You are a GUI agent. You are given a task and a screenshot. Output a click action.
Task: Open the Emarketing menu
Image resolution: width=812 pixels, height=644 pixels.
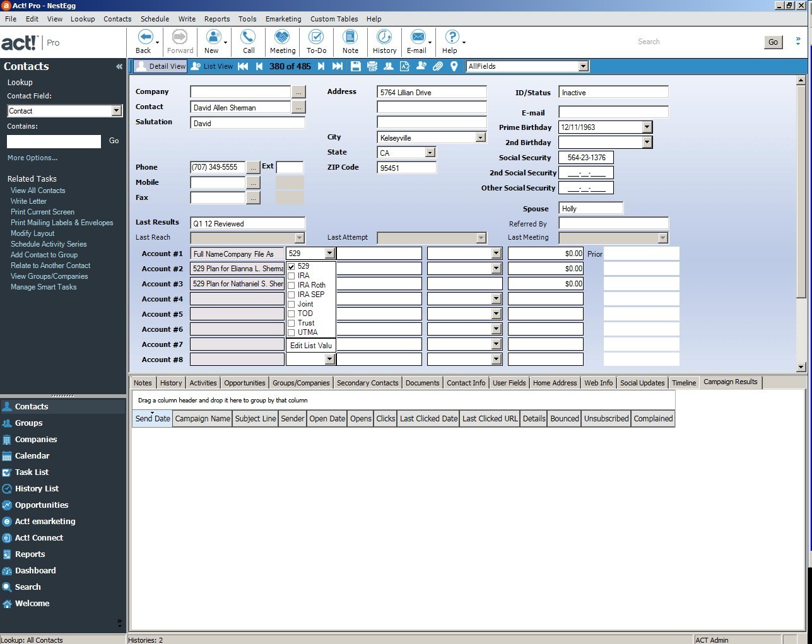click(283, 19)
